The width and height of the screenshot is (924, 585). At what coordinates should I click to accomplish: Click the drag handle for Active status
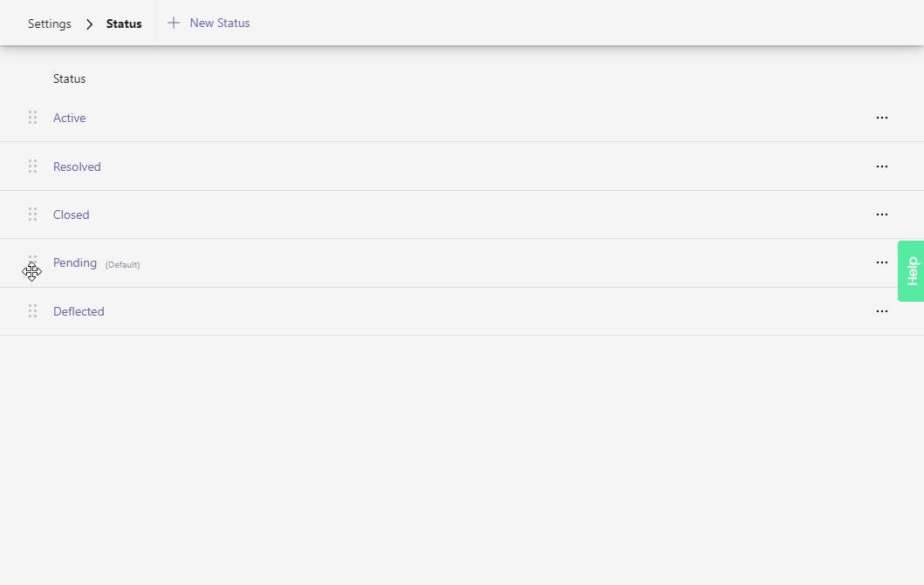point(32,118)
